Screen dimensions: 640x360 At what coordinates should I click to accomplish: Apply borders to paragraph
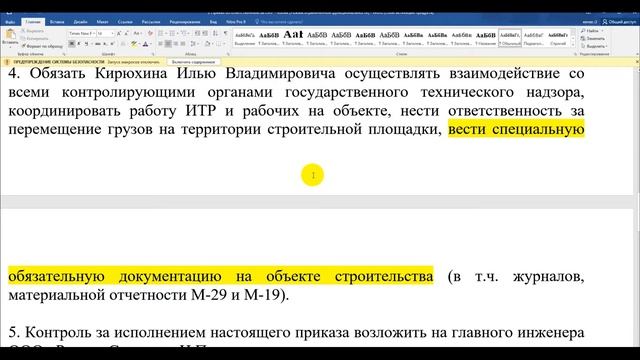[x=220, y=44]
